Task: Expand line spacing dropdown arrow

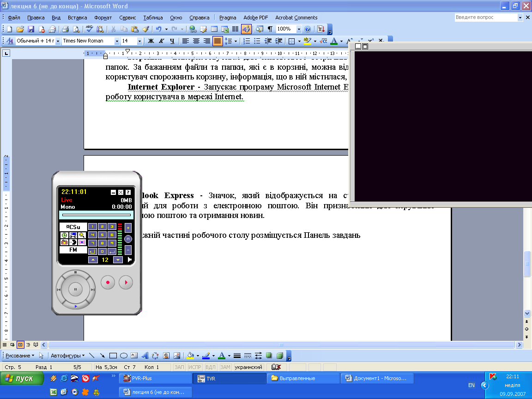Action: (x=236, y=41)
